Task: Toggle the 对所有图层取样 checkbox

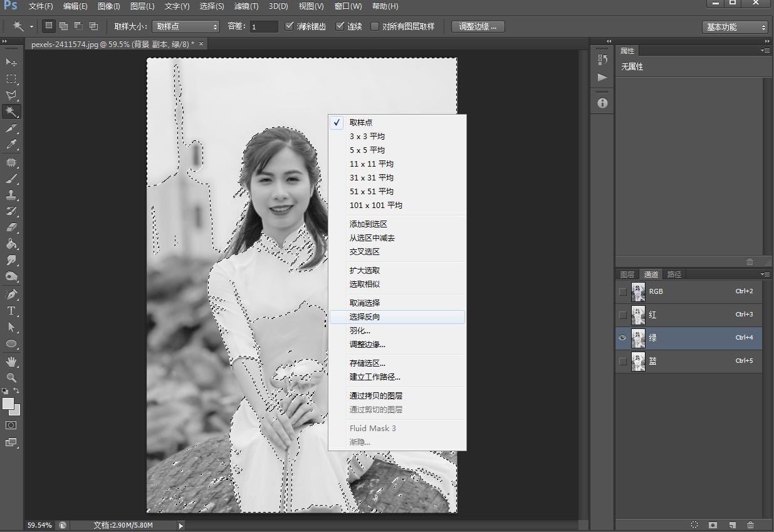Action: tap(375, 26)
